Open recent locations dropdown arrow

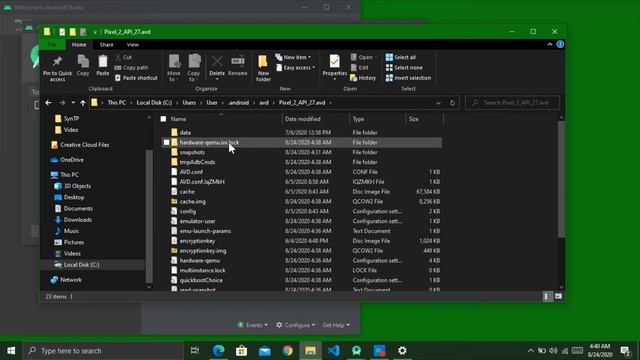click(x=73, y=103)
